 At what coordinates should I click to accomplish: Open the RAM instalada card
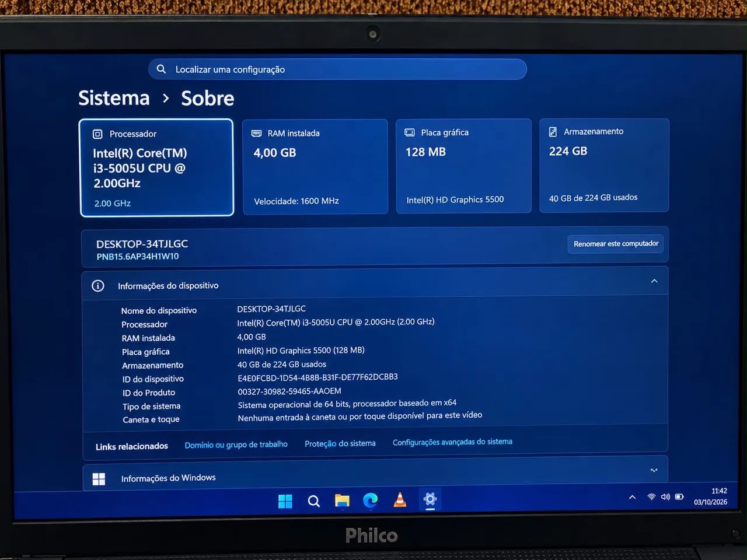[315, 166]
